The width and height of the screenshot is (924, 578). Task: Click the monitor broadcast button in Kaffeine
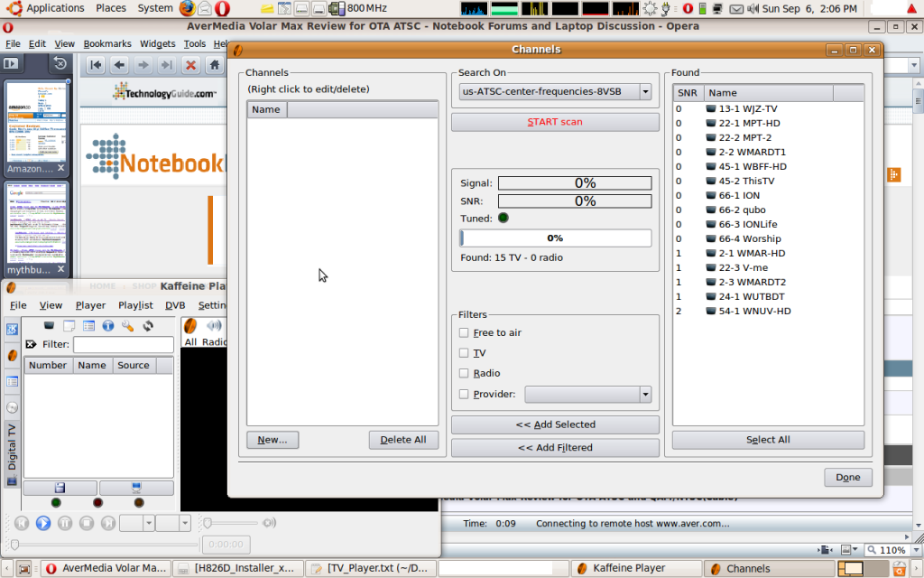point(137,488)
